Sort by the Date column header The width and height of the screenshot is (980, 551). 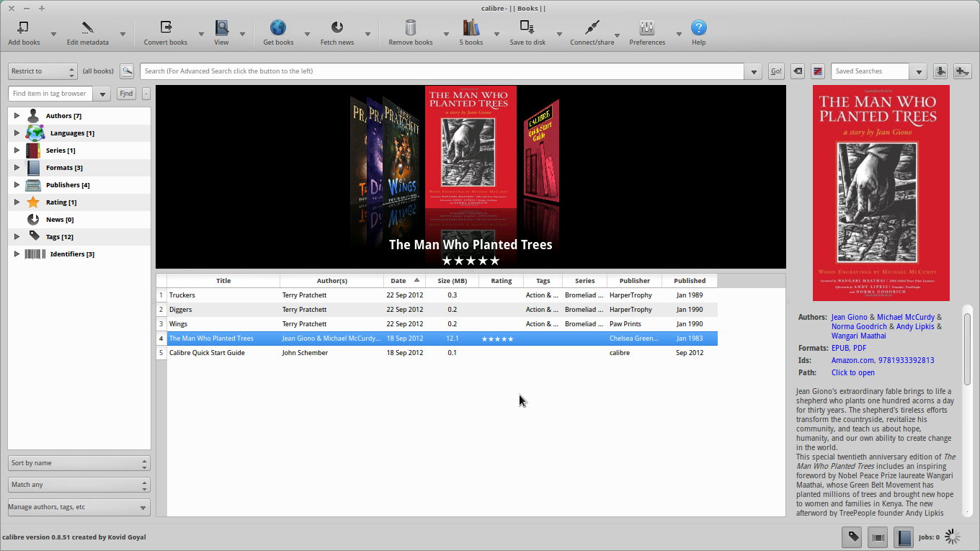(404, 281)
